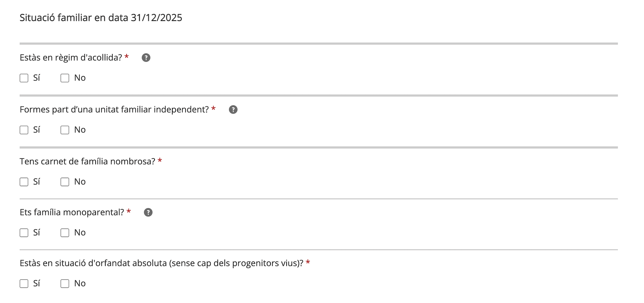Check Sí for unitat familiar independent

24,130
